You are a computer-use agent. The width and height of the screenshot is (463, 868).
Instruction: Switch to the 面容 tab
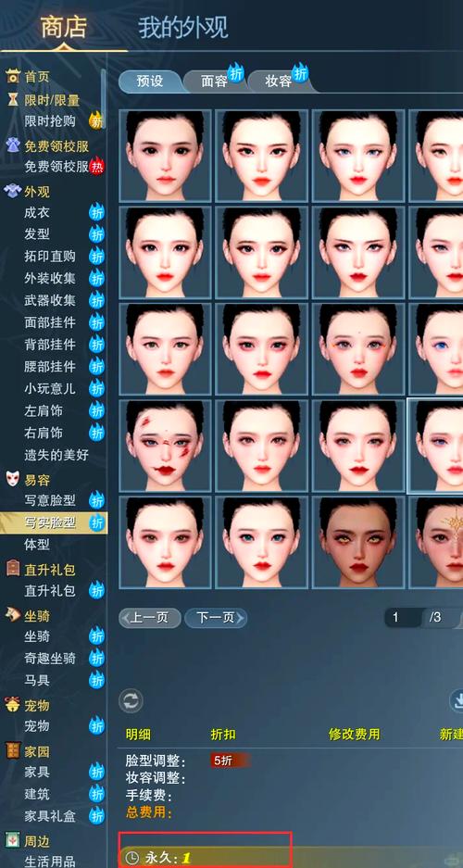coord(214,82)
